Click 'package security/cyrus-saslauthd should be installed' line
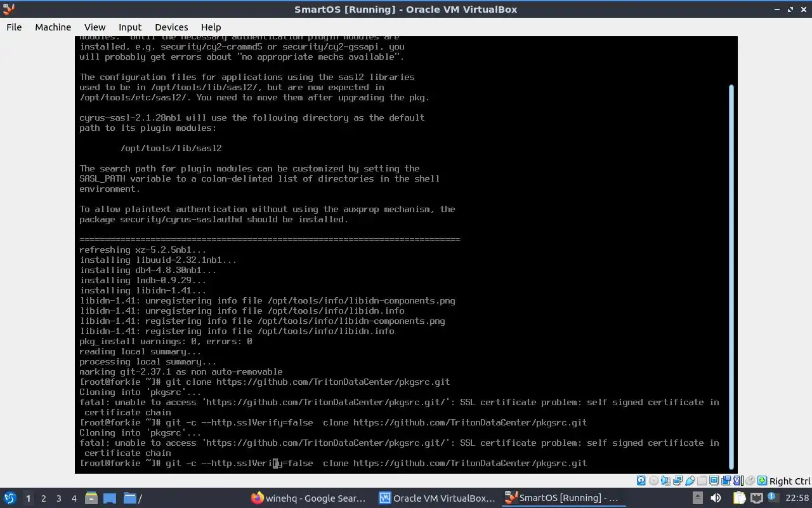 [214, 219]
